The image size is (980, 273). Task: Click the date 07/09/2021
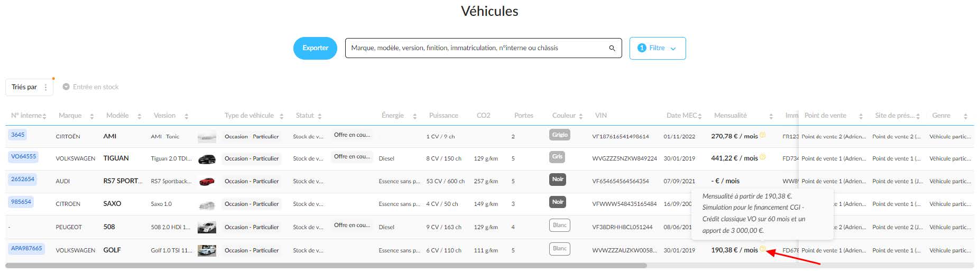coord(679,181)
